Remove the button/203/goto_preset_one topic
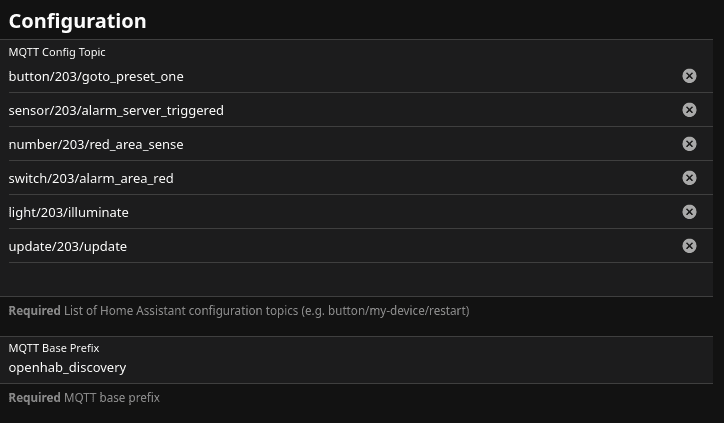This screenshot has width=724, height=423. [689, 76]
